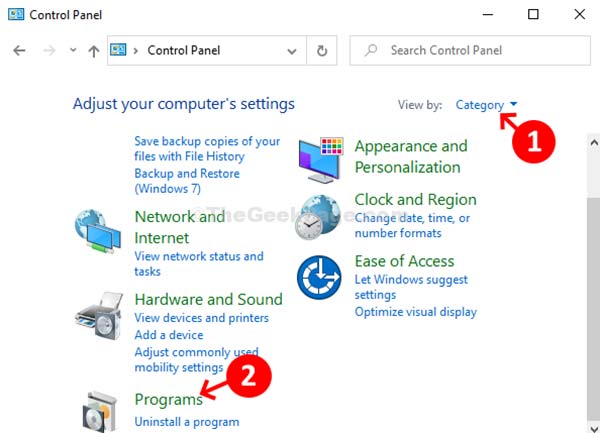
Task: Go up one level with Up arrow
Action: (x=94, y=50)
